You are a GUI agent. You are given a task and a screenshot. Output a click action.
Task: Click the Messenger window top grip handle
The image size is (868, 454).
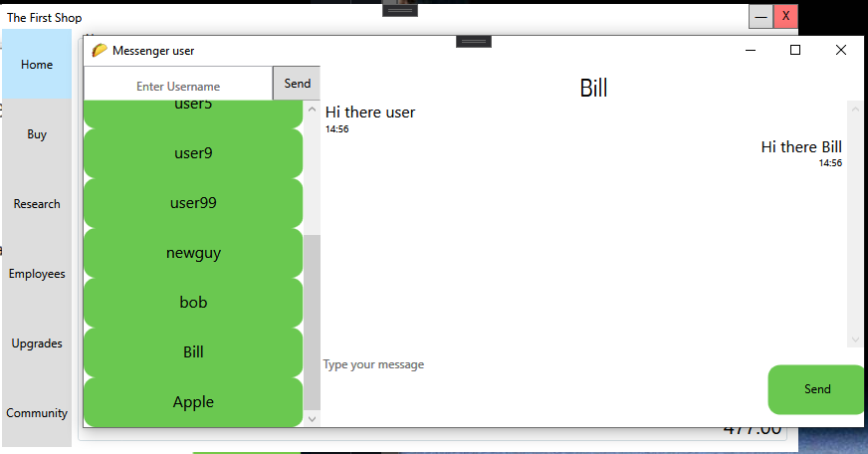474,42
